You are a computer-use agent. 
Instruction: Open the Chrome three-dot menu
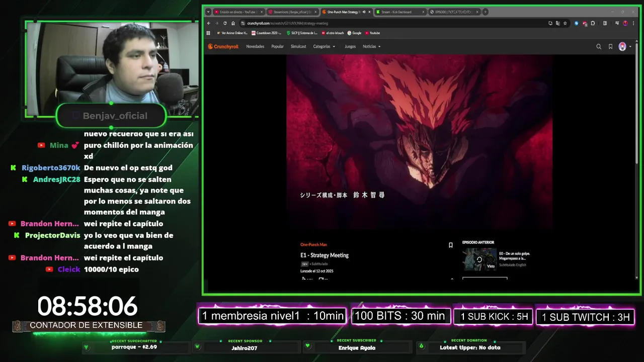633,23
